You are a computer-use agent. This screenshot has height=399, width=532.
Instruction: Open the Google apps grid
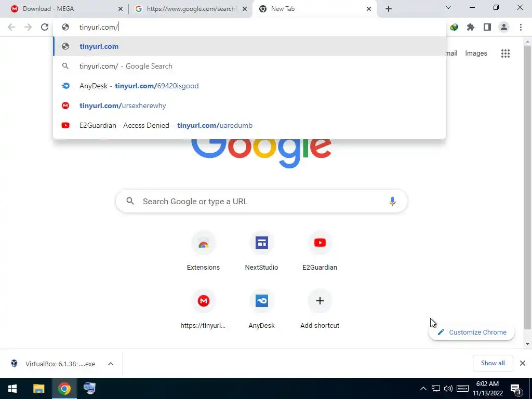tap(506, 54)
